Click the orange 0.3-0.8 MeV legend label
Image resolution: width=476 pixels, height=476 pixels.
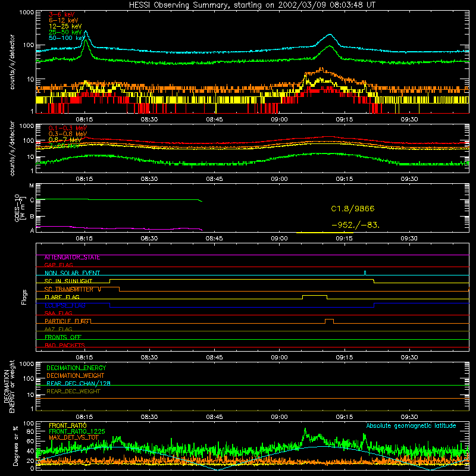(68, 134)
